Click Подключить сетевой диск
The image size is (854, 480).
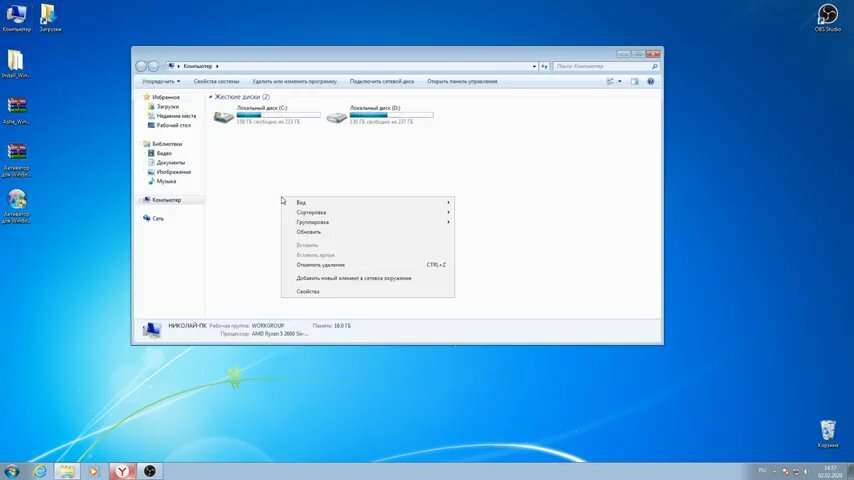[x=382, y=81]
